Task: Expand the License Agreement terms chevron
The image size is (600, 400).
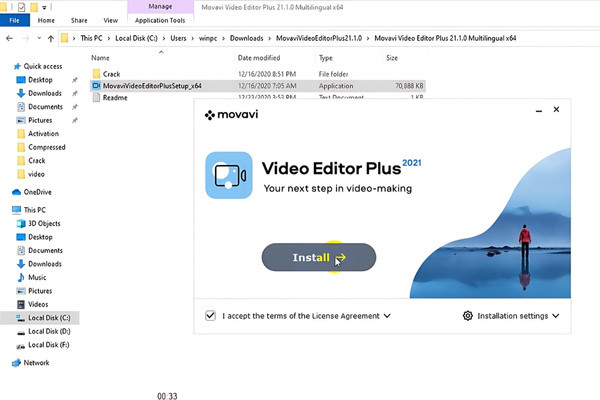Action: coord(387,316)
